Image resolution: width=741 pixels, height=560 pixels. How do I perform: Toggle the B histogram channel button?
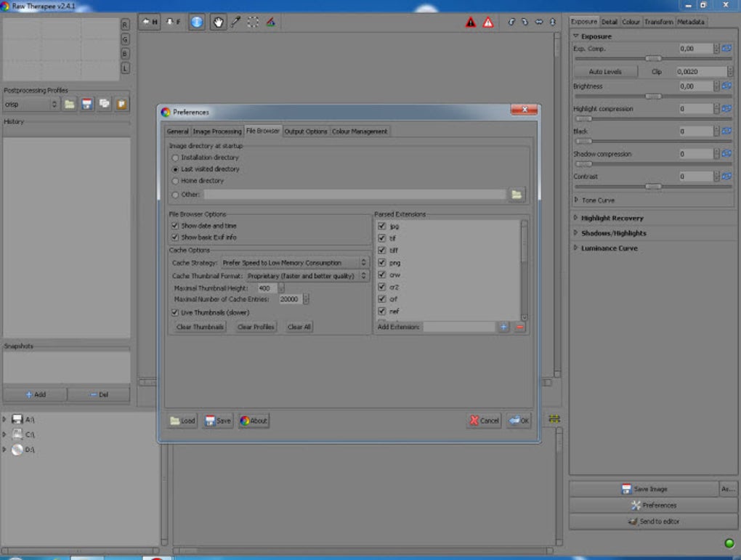pos(125,54)
